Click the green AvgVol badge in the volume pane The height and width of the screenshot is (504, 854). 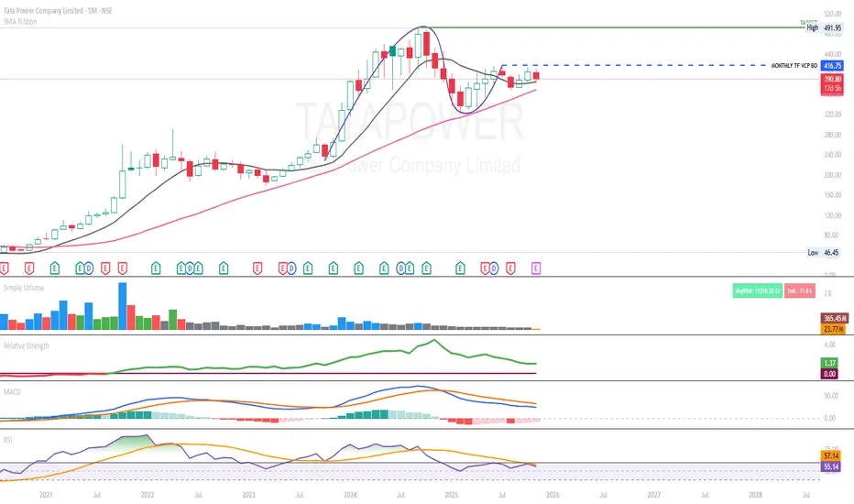tap(757, 291)
